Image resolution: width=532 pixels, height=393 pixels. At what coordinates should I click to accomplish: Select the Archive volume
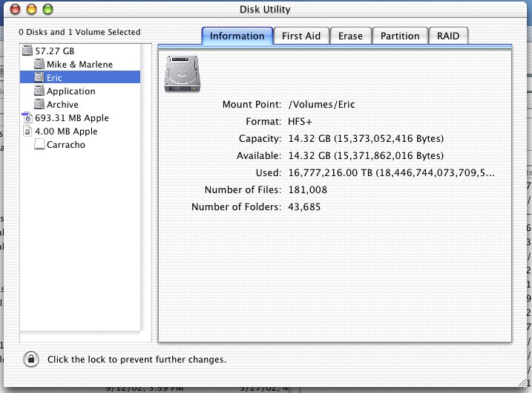(80, 104)
